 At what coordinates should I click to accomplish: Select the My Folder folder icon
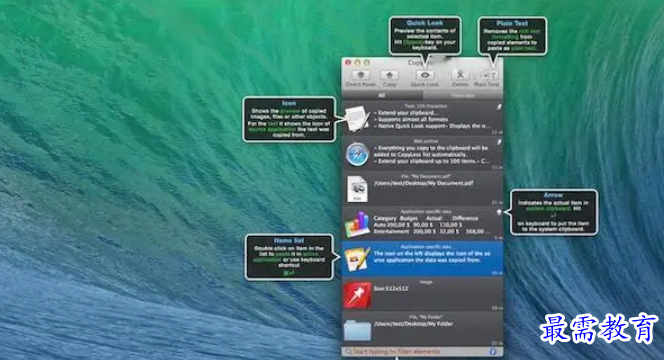pos(357,330)
